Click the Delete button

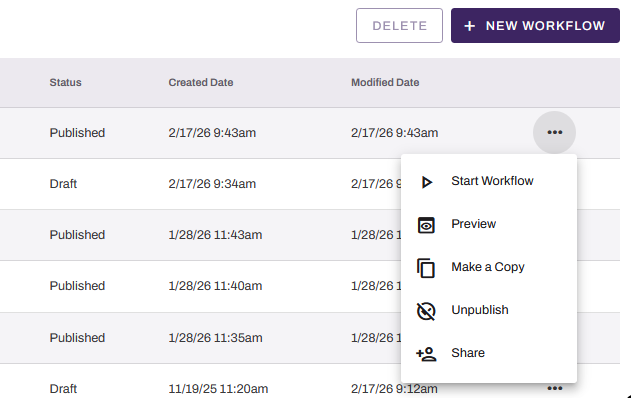[399, 26]
